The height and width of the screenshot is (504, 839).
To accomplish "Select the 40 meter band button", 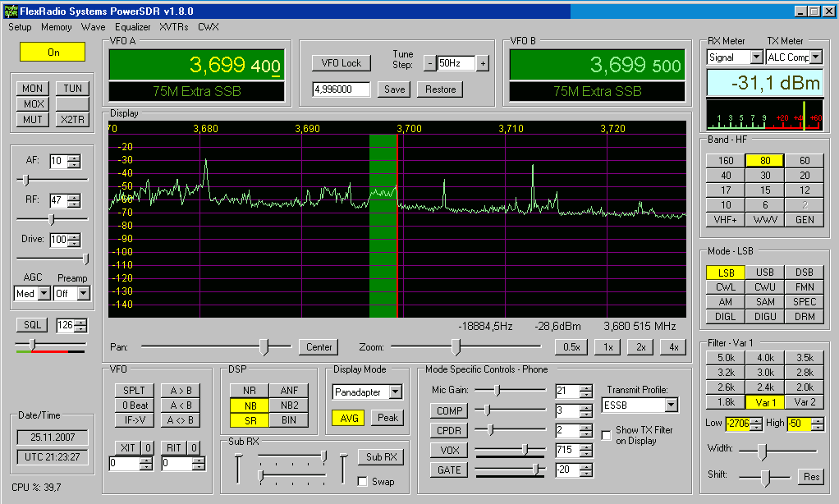I will point(726,176).
